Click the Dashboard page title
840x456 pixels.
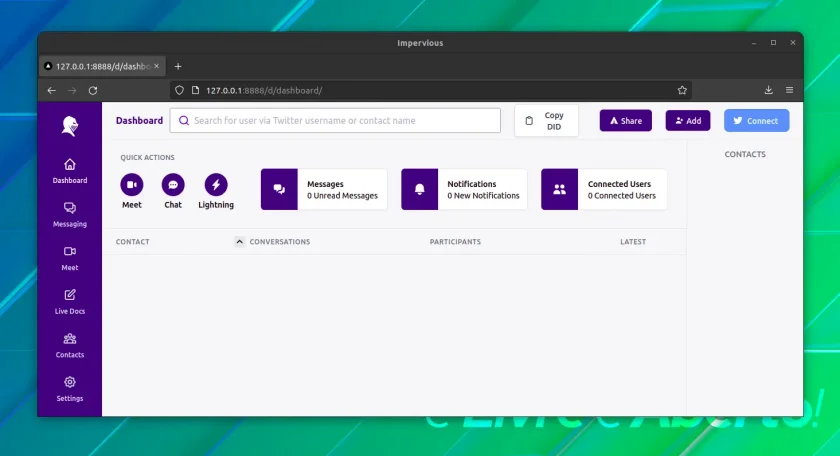(139, 121)
